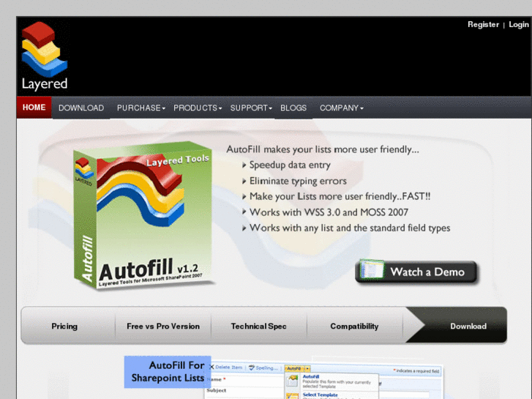Open the Login link

[x=519, y=25]
